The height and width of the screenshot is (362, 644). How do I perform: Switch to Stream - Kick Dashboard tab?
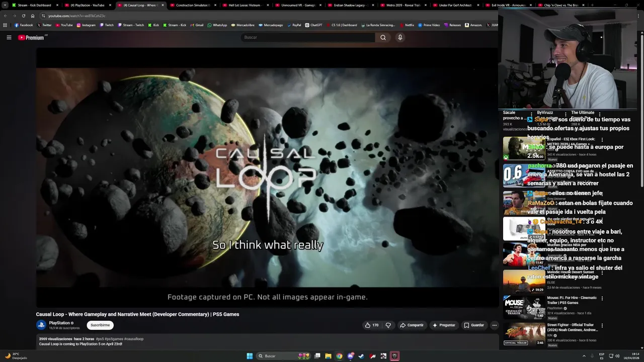coord(34,5)
